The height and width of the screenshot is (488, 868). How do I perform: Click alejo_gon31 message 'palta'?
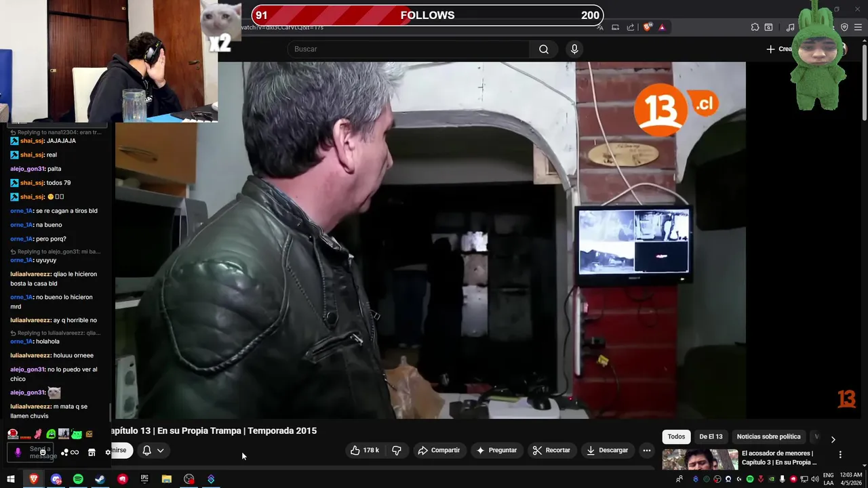pyautogui.click(x=54, y=169)
